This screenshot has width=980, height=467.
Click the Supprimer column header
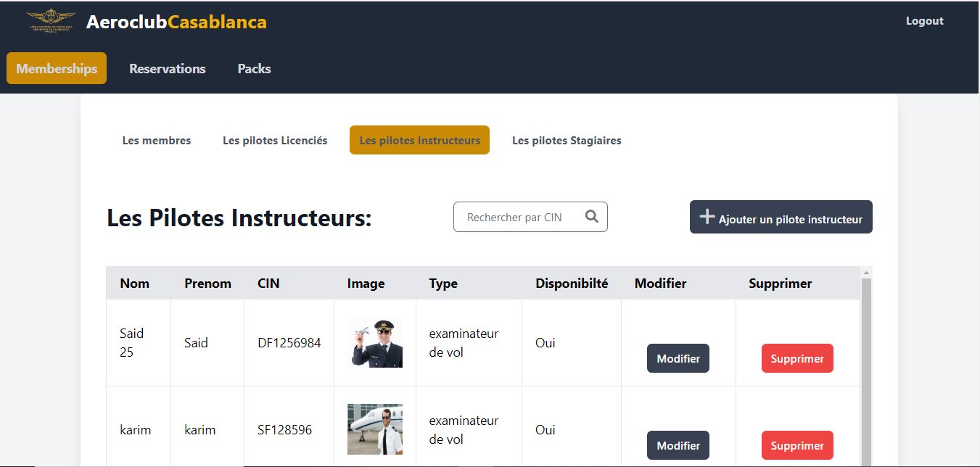(781, 284)
